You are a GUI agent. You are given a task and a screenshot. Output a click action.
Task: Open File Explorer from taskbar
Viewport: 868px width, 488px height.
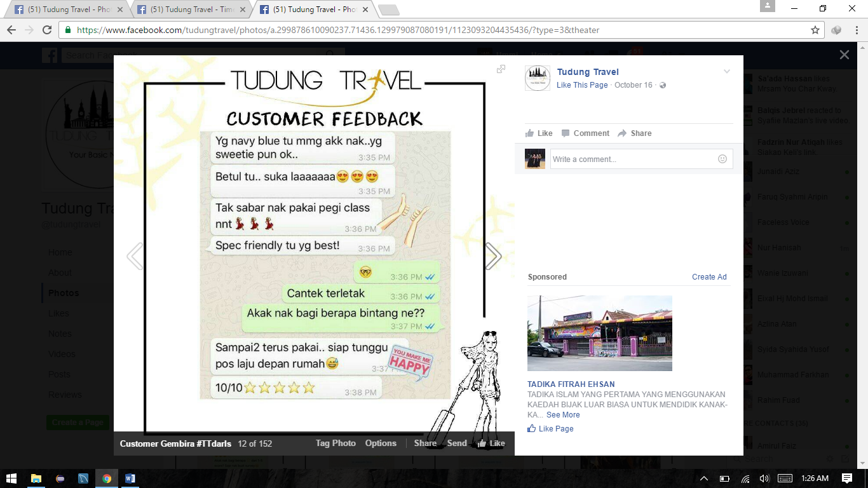[36, 478]
